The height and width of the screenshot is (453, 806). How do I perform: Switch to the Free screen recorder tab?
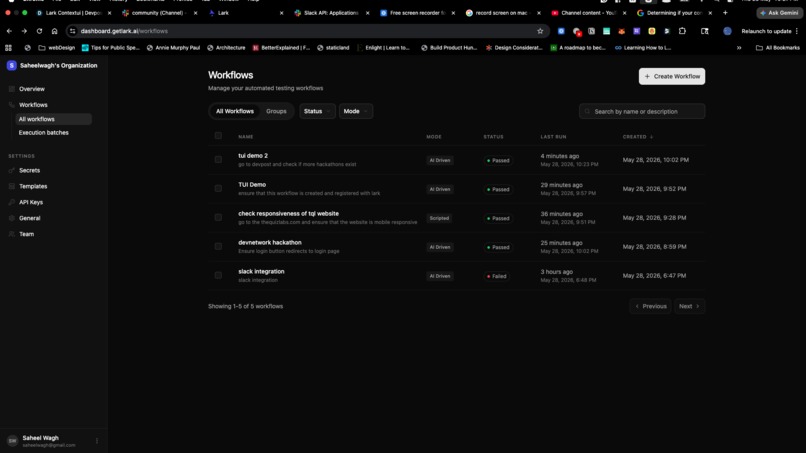pos(417,13)
